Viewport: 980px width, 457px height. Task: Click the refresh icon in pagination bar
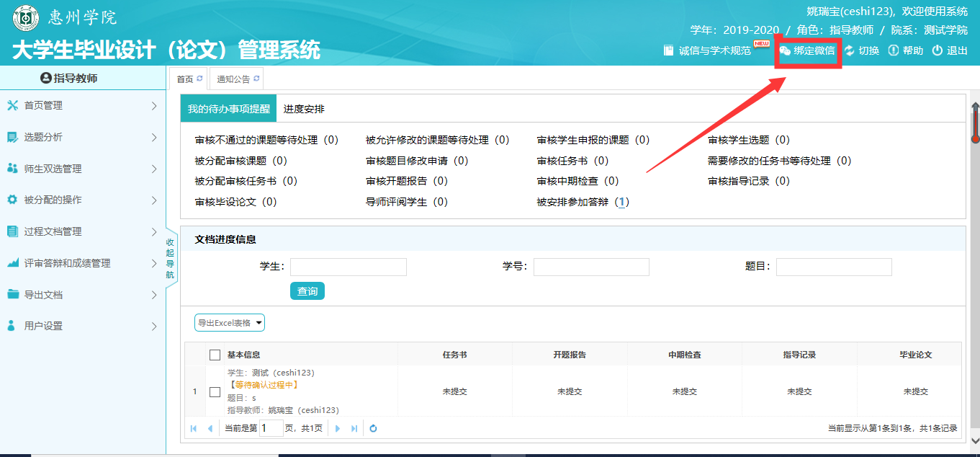[373, 428]
